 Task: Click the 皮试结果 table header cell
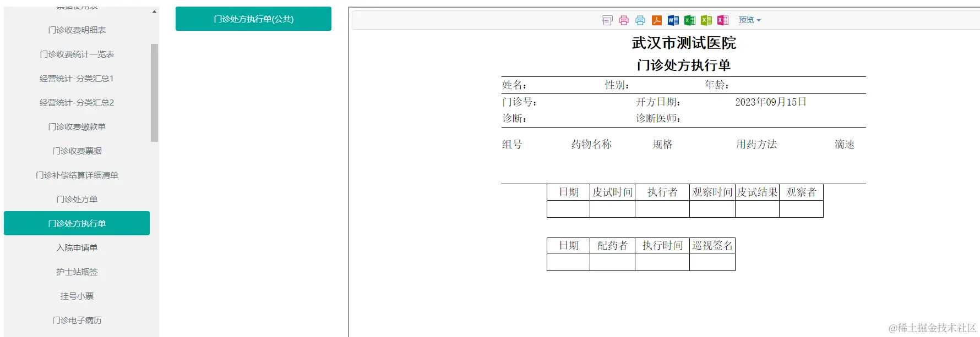(x=757, y=192)
